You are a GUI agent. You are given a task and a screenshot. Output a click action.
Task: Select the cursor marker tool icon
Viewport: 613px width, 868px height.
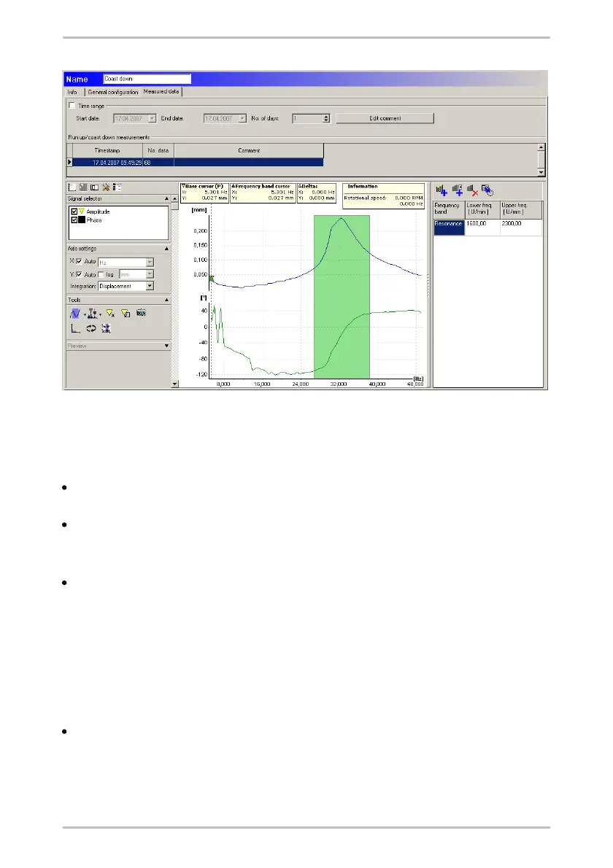pyautogui.click(x=93, y=314)
